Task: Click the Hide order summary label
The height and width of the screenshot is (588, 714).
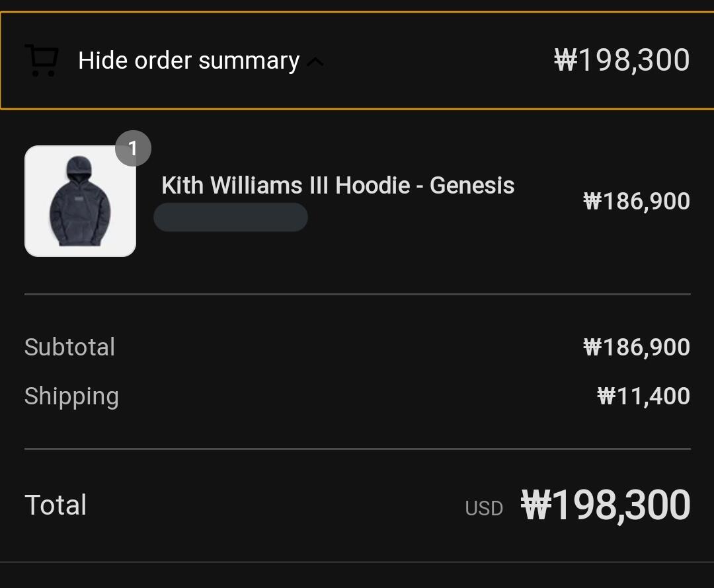Action: tap(188, 61)
